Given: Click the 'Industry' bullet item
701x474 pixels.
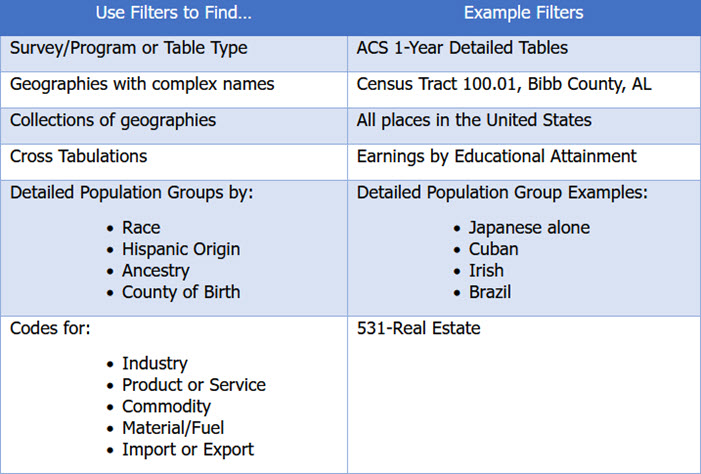Looking at the screenshot, I should pos(155,364).
